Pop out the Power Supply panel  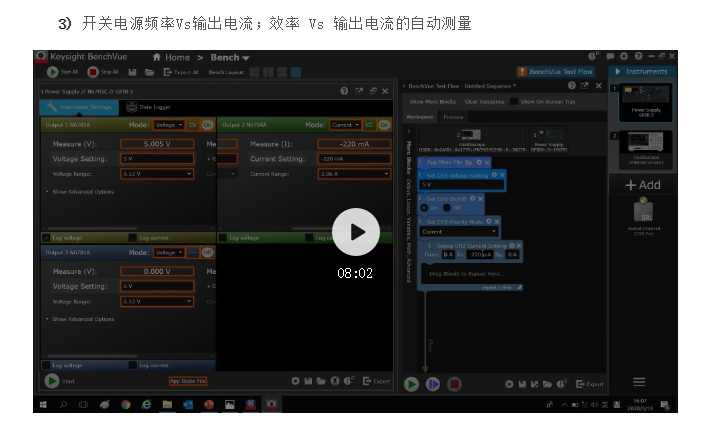pyautogui.click(x=359, y=91)
